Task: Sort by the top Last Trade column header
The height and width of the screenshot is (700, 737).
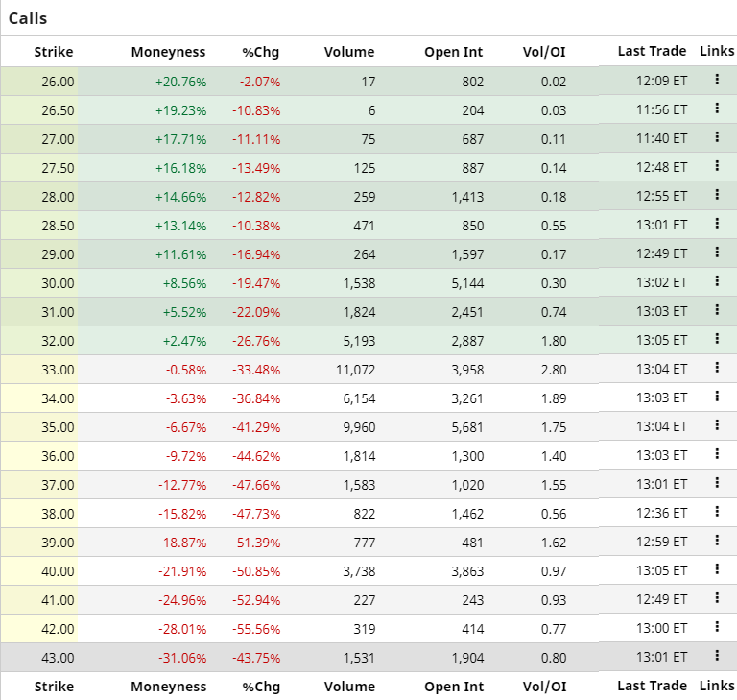Action: [x=652, y=51]
